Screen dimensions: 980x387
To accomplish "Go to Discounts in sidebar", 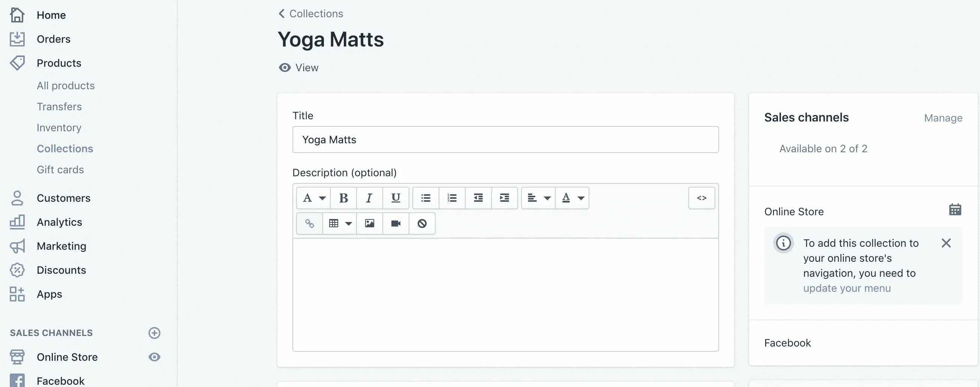I will tap(61, 270).
